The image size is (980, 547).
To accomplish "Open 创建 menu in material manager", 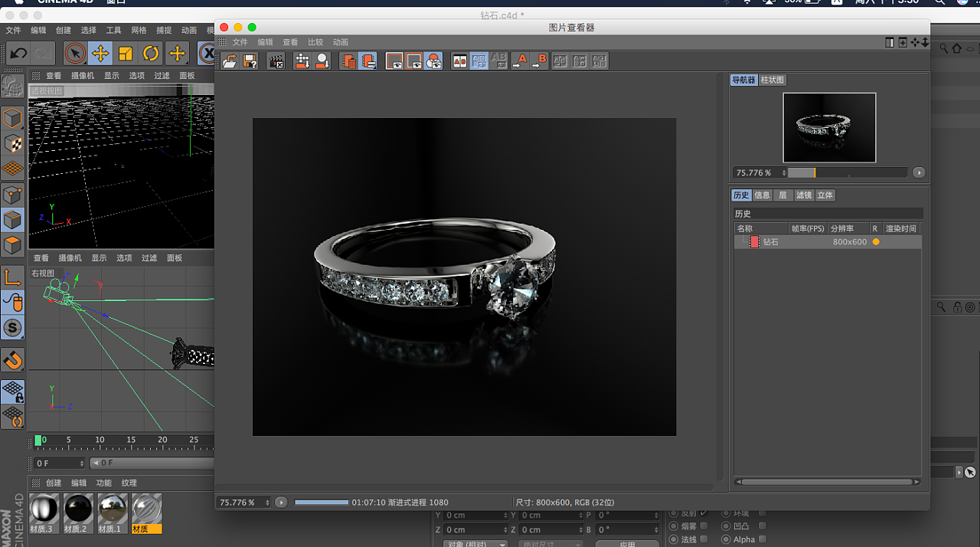I will coord(54,483).
